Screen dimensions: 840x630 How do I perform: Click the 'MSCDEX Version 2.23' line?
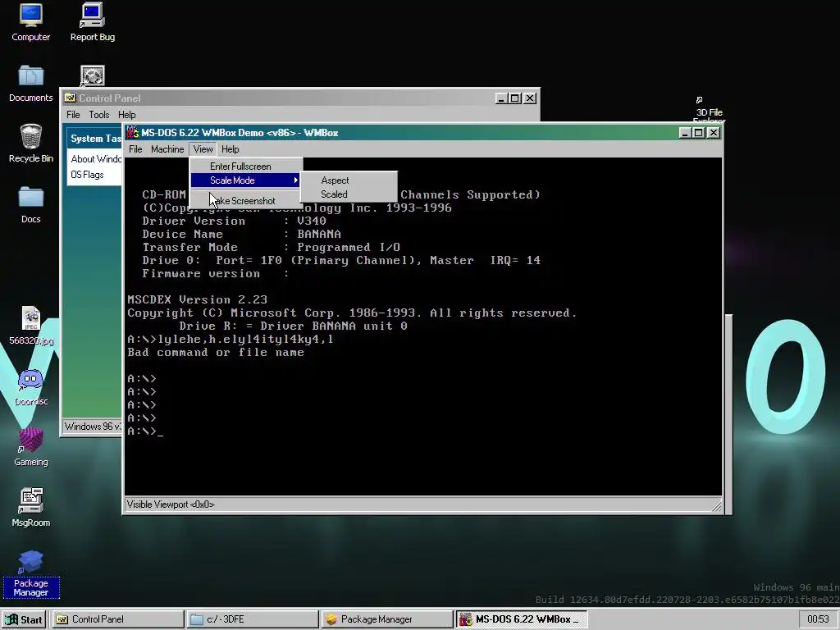(197, 300)
